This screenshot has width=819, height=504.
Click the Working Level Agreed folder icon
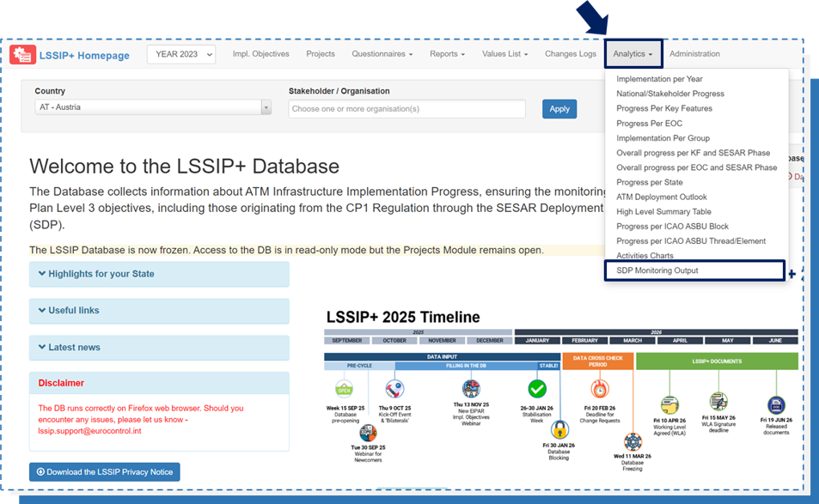pyautogui.click(x=669, y=404)
